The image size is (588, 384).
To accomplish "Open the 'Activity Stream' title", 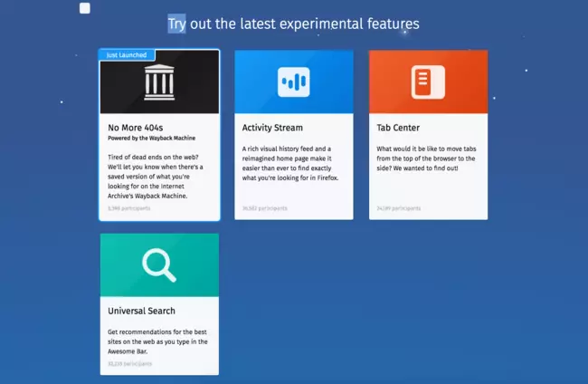I will (272, 128).
